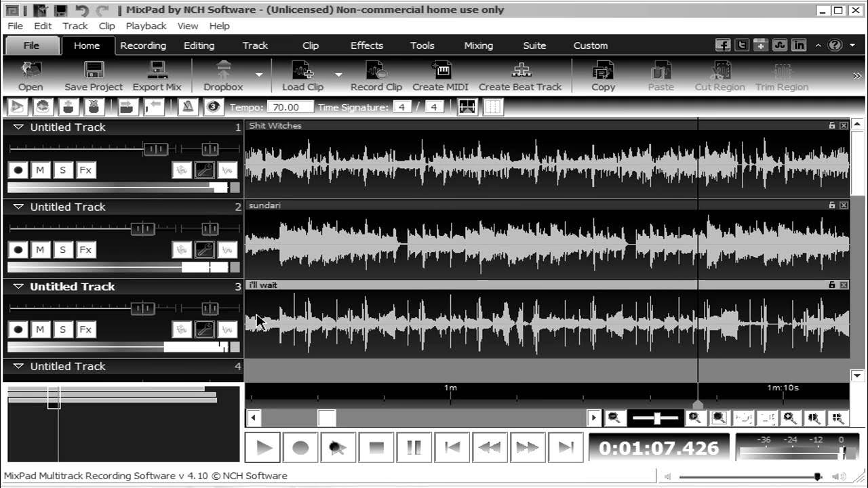Viewport: 868px width, 488px height.
Task: Click the Paste icon in the ribbon
Action: pyautogui.click(x=660, y=70)
